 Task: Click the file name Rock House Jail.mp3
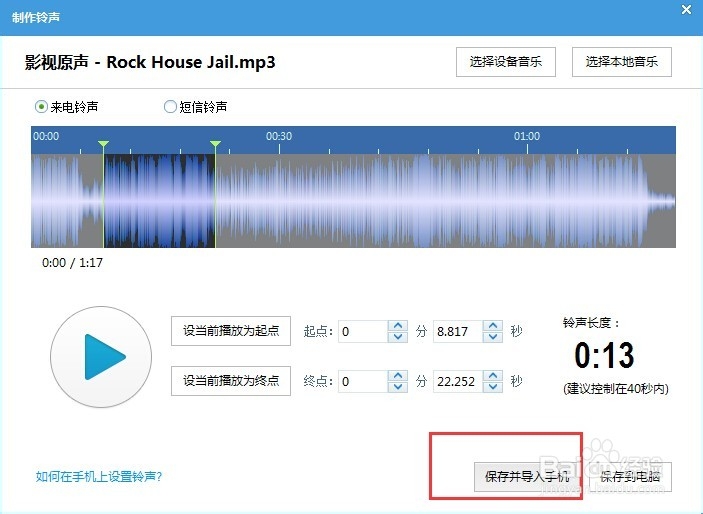[191, 62]
